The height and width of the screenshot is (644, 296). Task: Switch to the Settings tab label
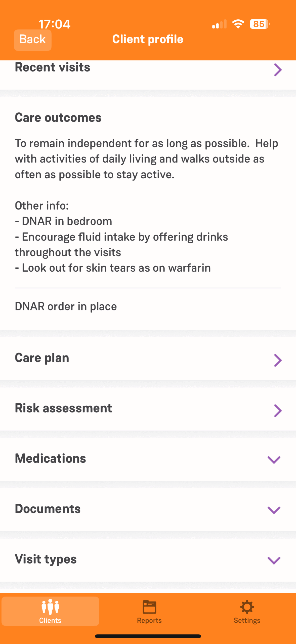pyautogui.click(x=247, y=620)
